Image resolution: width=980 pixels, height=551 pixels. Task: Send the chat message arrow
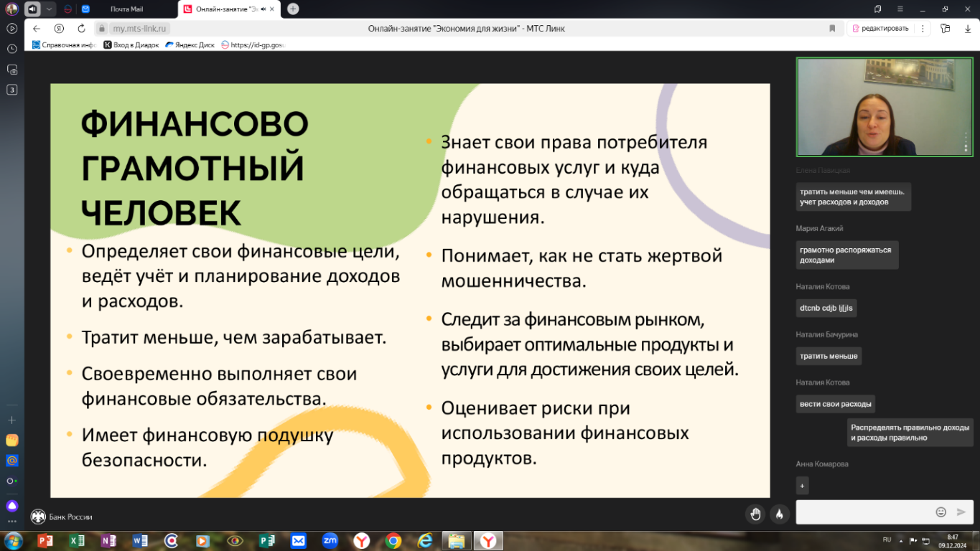click(961, 512)
